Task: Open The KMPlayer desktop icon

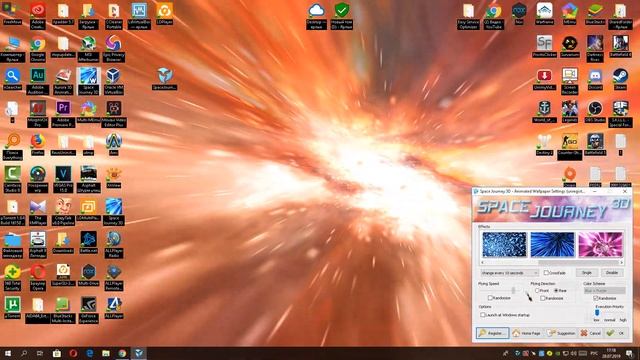Action: (38, 211)
